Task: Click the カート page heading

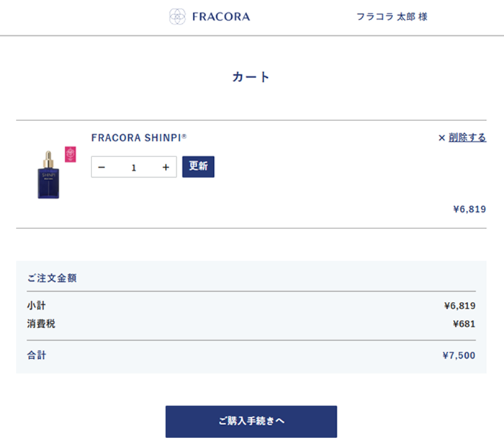Action: coord(251,77)
